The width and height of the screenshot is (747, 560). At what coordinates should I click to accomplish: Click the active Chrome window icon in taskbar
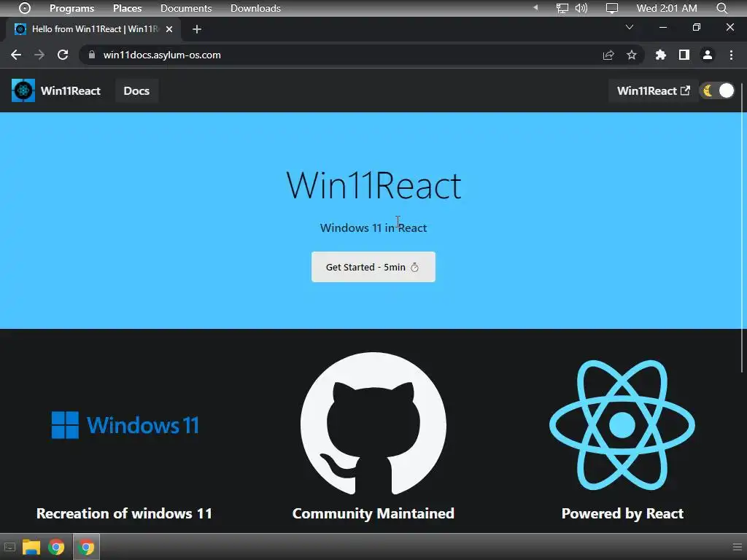tap(86, 547)
